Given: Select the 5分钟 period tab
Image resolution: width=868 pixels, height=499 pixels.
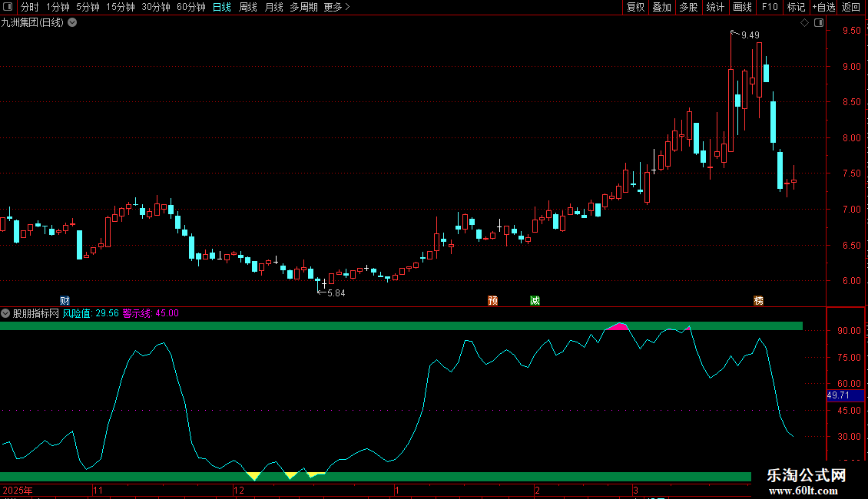Looking at the screenshot, I should click(x=88, y=7).
